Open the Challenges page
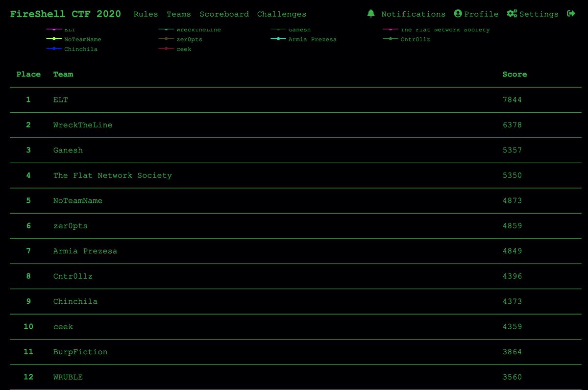This screenshot has width=588, height=390. coord(282,14)
